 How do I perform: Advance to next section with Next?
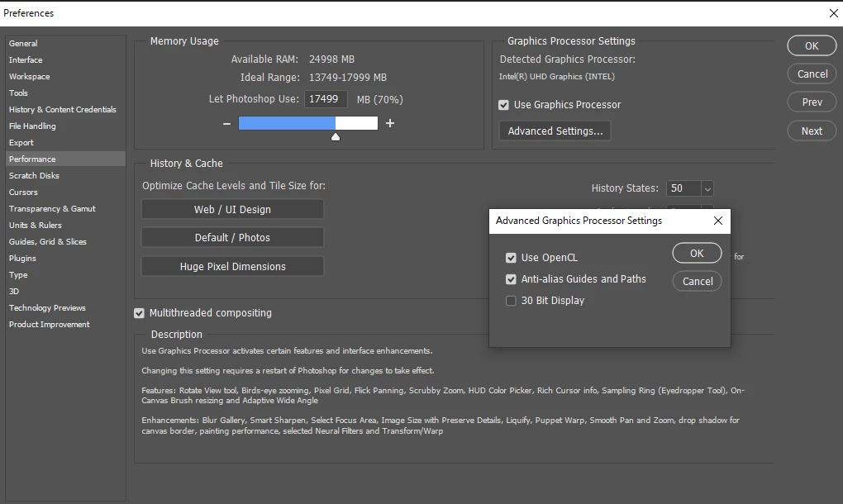pos(812,131)
